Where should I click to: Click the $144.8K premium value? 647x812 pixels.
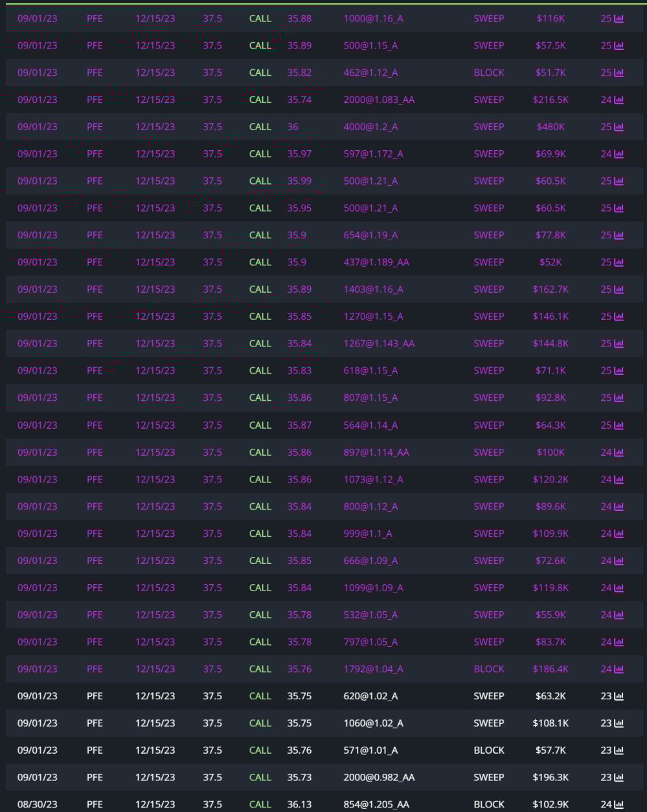coord(551,344)
